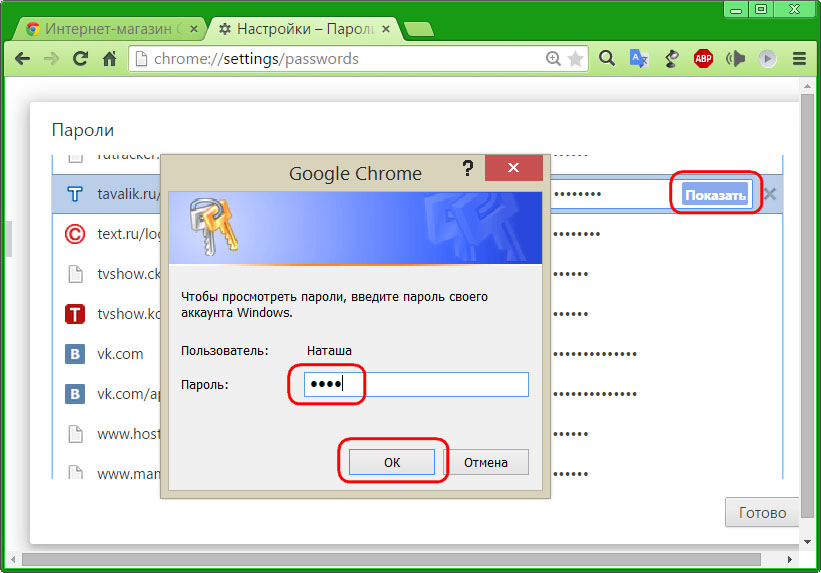Click the Готово button
This screenshot has height=573, width=821.
pyautogui.click(x=762, y=512)
